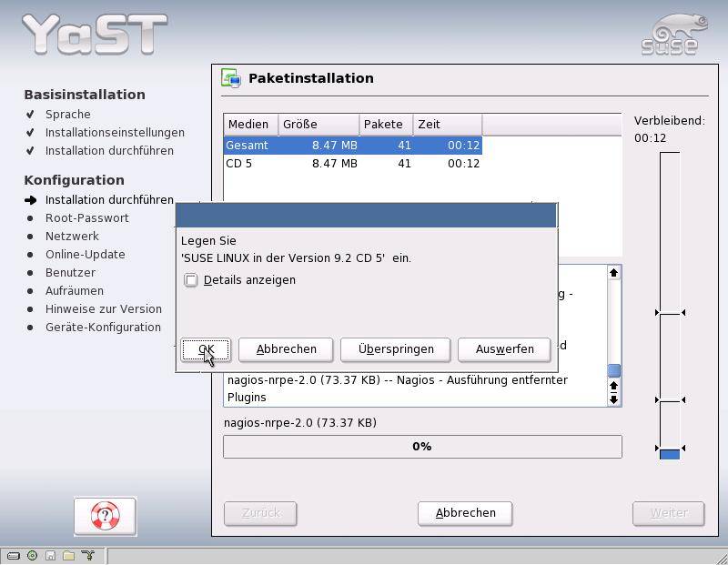This screenshot has width=728, height=565.
Task: Click the SUSE chameleon logo
Action: pos(674,35)
